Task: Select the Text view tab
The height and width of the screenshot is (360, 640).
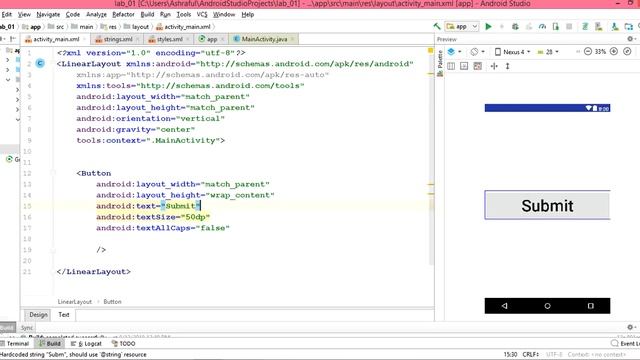Action: click(x=64, y=315)
